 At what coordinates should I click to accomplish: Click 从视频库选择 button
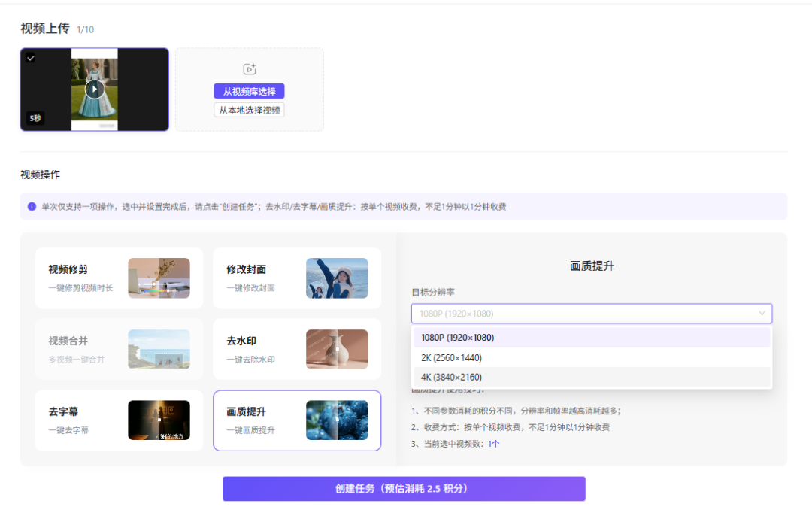click(x=249, y=91)
